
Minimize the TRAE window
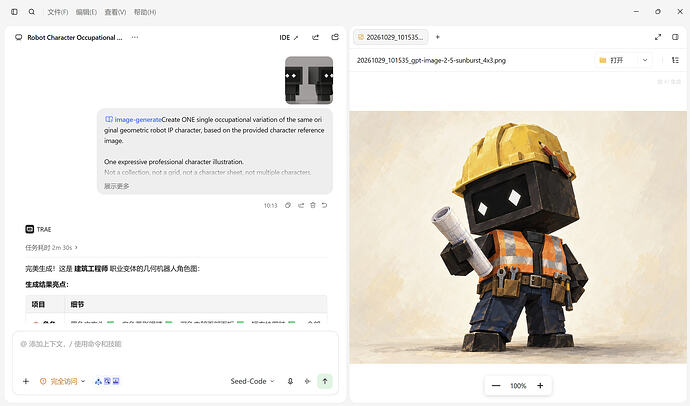coord(636,12)
